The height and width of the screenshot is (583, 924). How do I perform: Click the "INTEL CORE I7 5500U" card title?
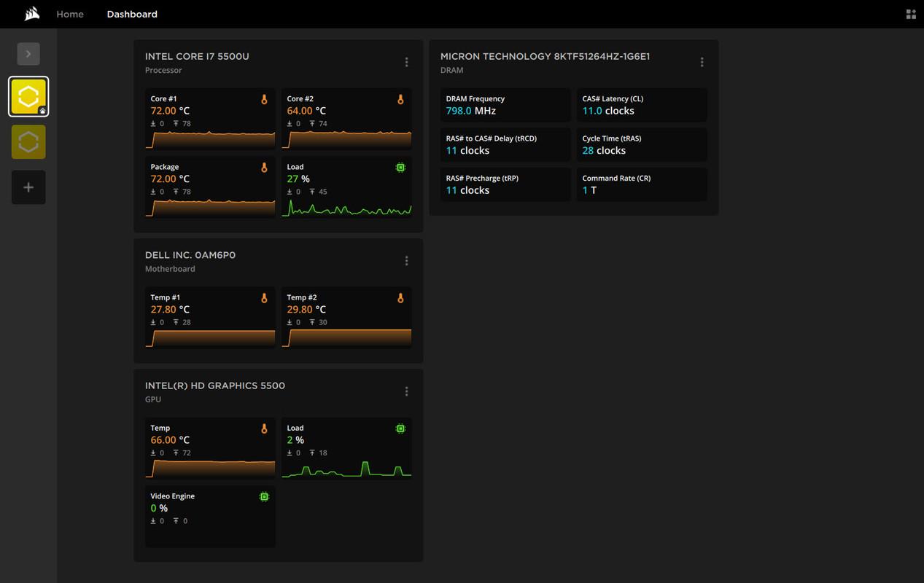click(x=197, y=56)
